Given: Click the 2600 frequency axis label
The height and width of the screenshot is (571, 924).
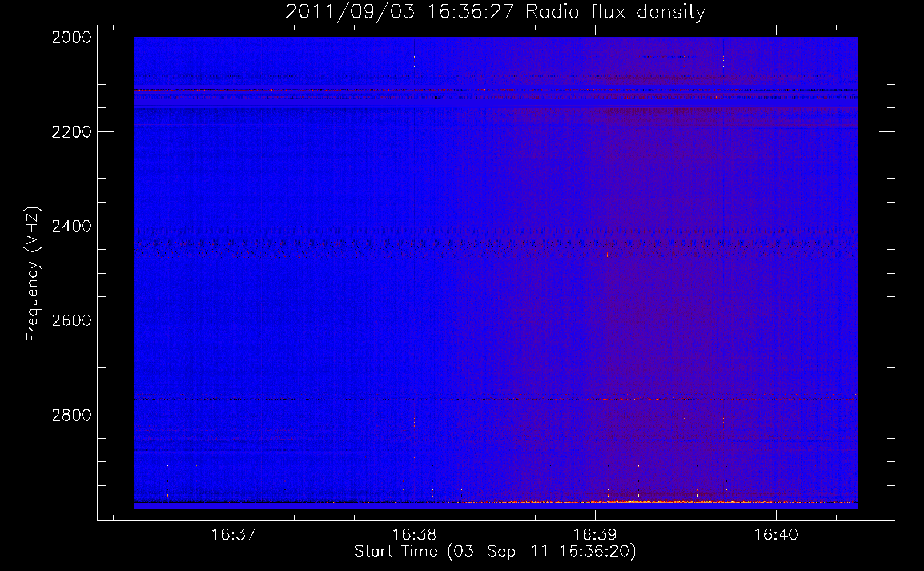Looking at the screenshot, I should [x=71, y=320].
